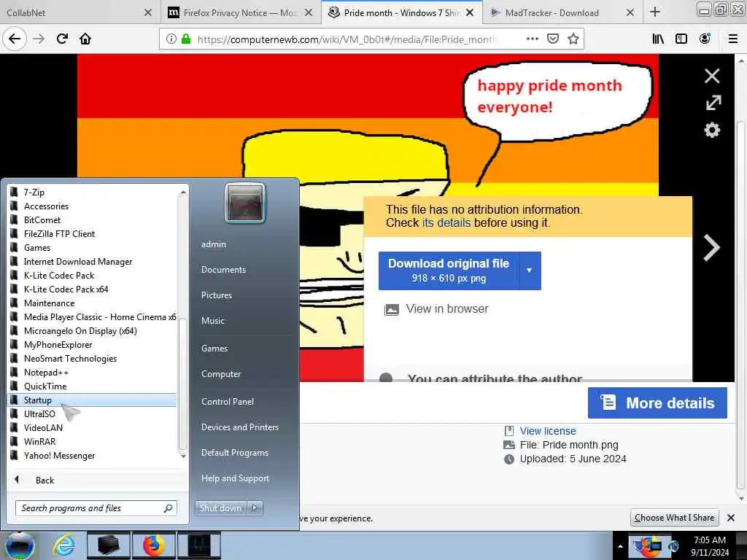Click the Search programs and files box

coord(96,508)
